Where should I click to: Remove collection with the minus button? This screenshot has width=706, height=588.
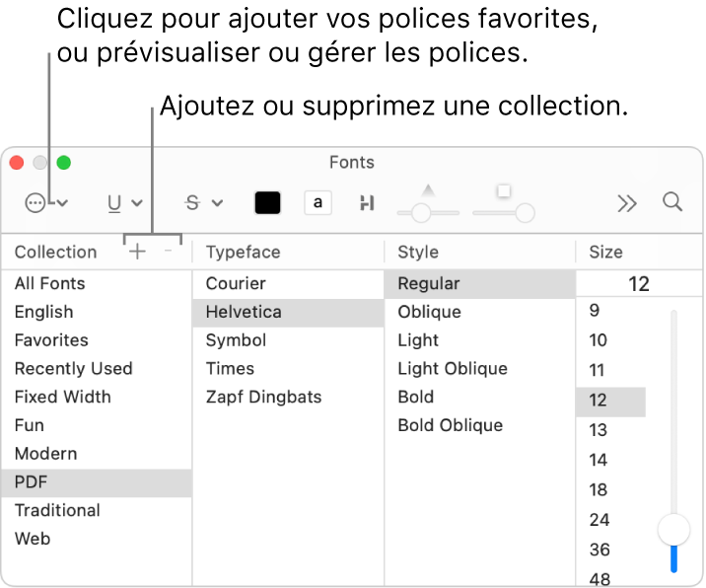168,252
